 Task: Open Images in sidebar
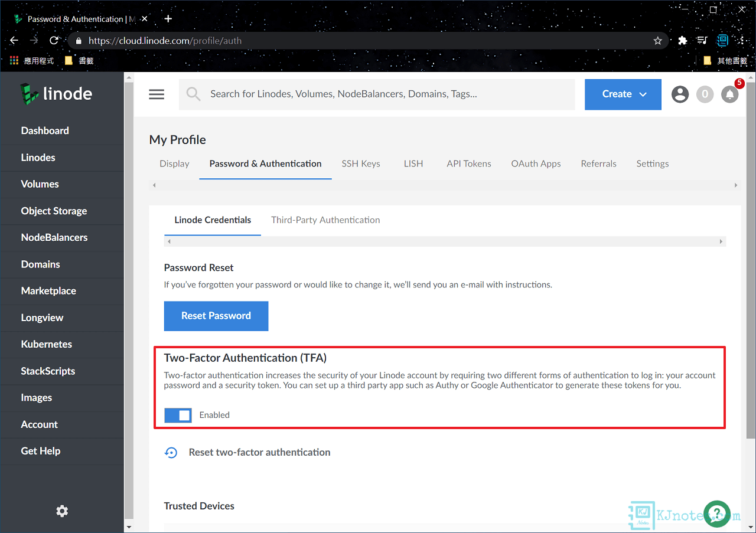62,398
